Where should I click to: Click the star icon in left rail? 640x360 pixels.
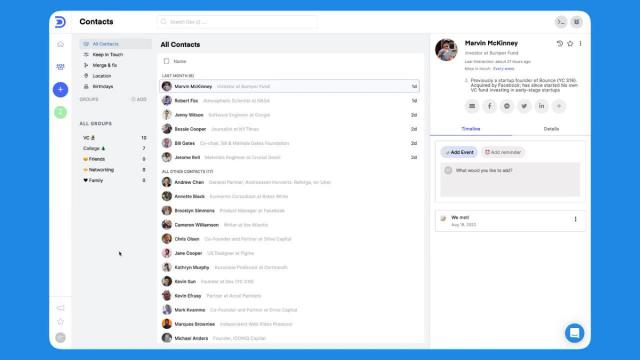60,322
